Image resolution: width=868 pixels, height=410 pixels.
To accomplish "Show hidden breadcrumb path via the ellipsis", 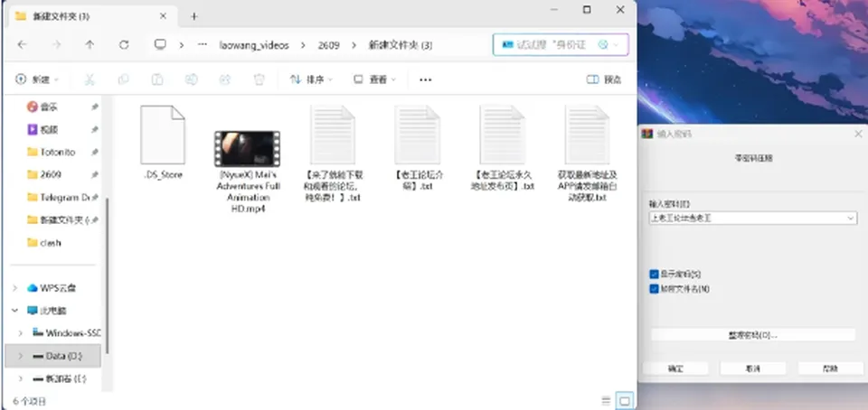I will click(203, 45).
